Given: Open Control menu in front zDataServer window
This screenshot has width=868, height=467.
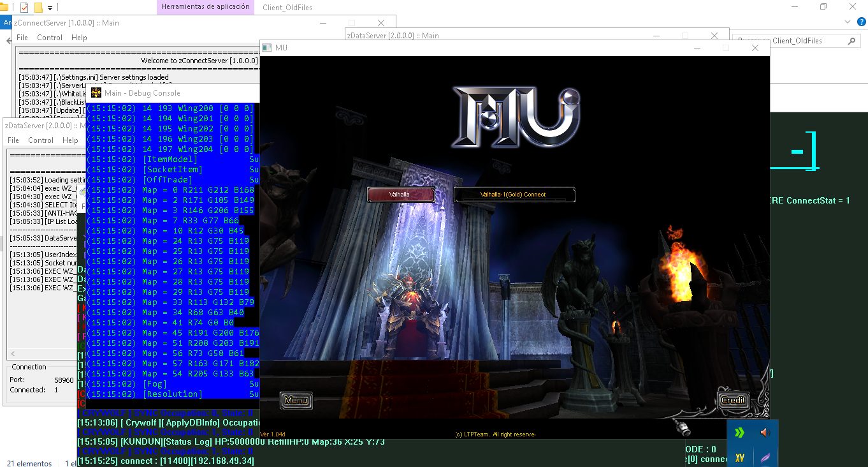Looking at the screenshot, I should [41, 140].
